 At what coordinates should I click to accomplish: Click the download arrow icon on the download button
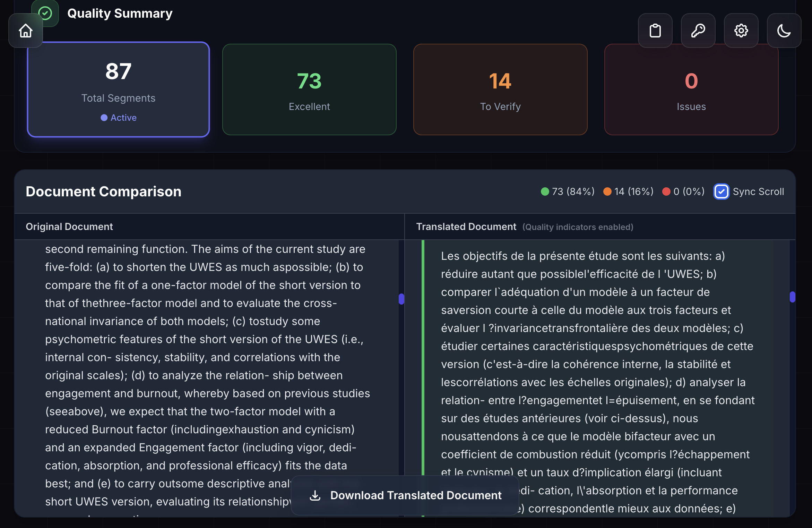coord(314,495)
